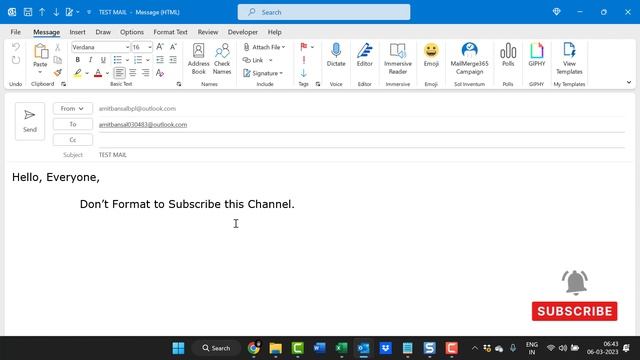Open the Emoji picker
640x360 pixels.
(431, 55)
